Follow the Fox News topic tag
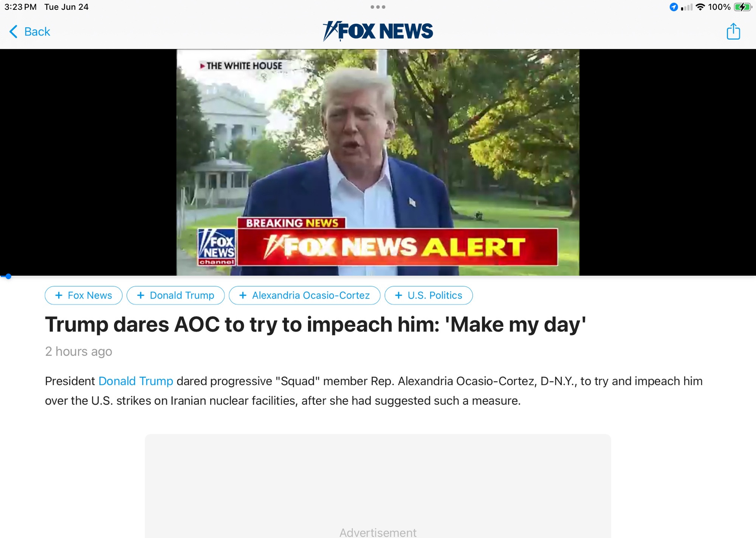The width and height of the screenshot is (756, 538). point(84,295)
